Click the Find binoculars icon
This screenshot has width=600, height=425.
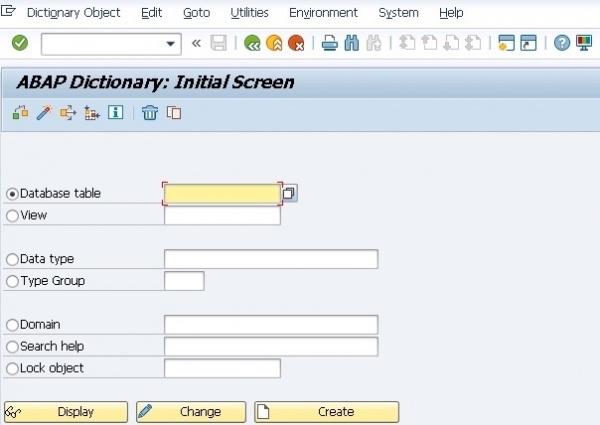(x=352, y=43)
